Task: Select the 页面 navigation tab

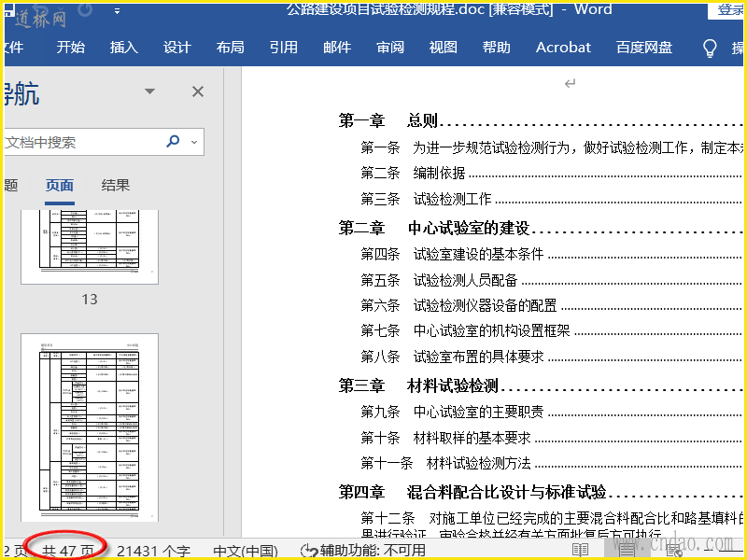Action: tap(60, 185)
